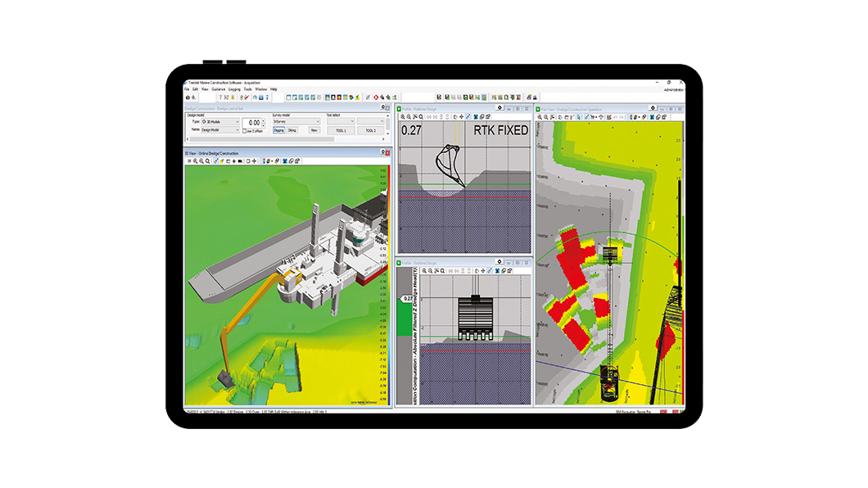The image size is (868, 488).
Task: Open the Guidance menu
Action: click(x=219, y=89)
